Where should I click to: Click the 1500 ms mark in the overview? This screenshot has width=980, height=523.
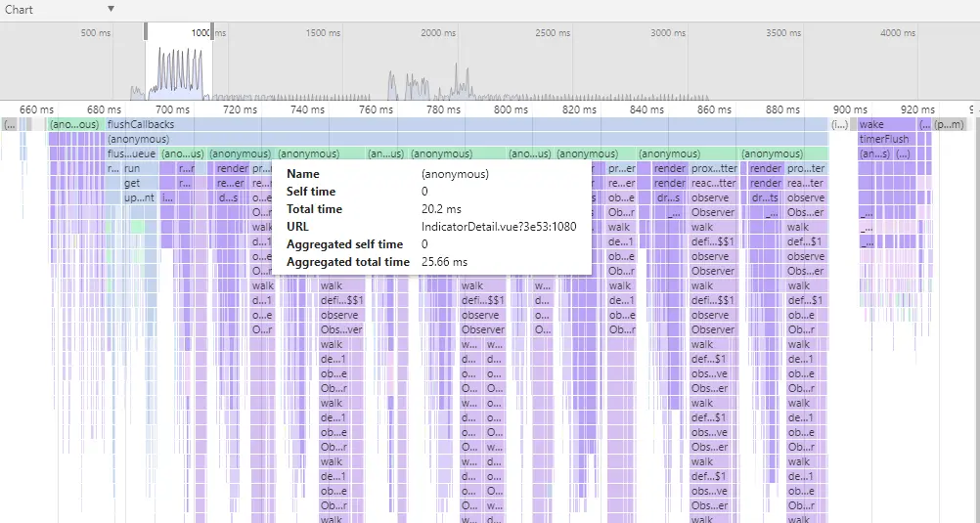[323, 32]
